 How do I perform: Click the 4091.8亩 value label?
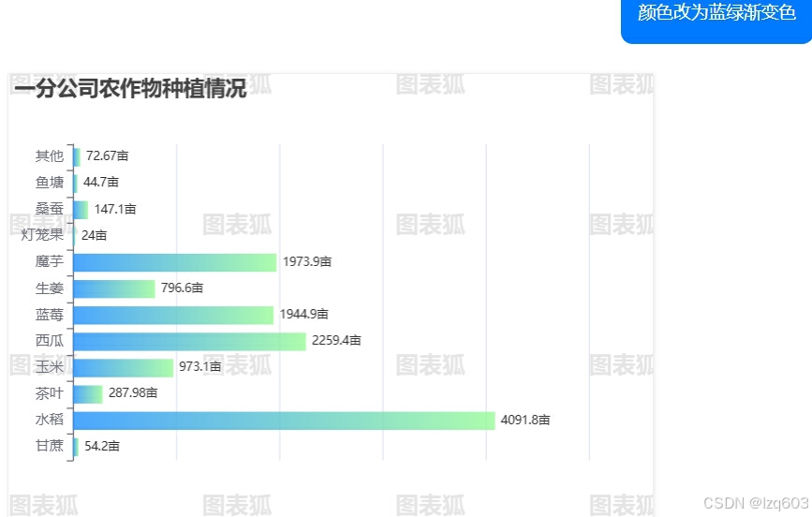pos(525,420)
